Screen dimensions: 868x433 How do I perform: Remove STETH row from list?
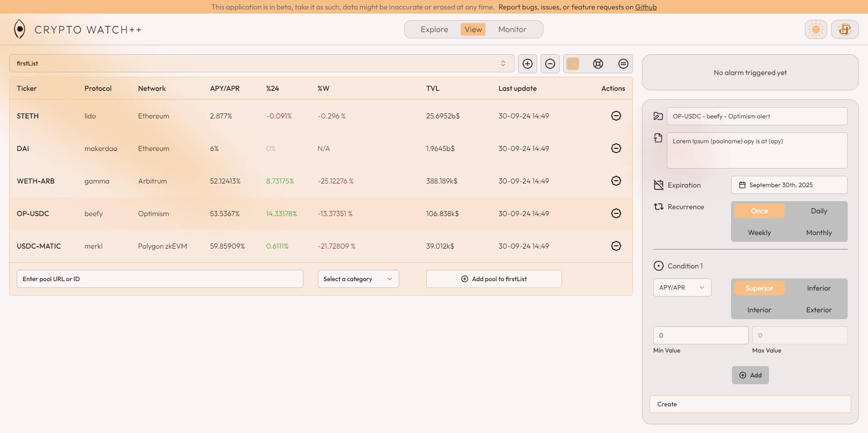[x=616, y=116]
